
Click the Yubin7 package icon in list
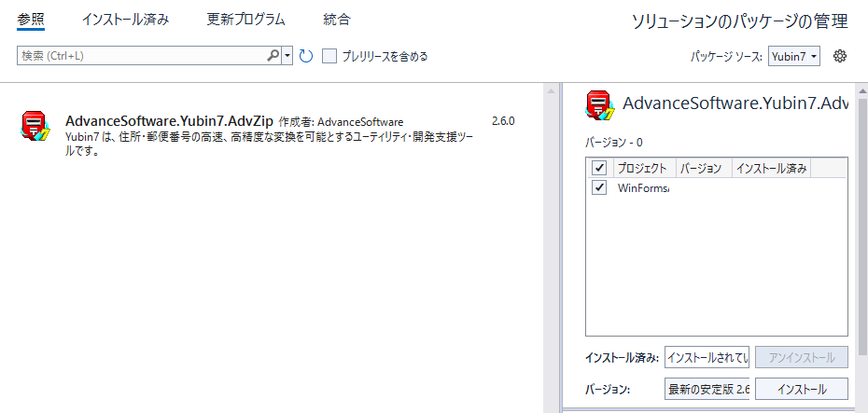click(35, 126)
